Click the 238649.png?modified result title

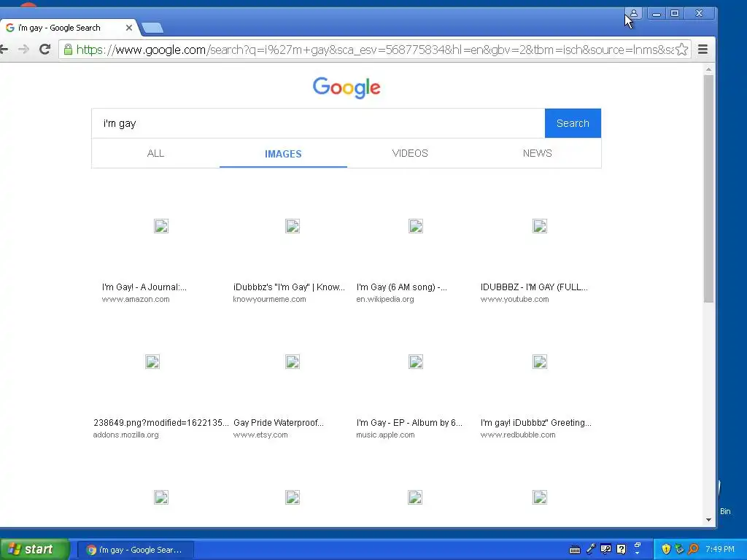161,423
